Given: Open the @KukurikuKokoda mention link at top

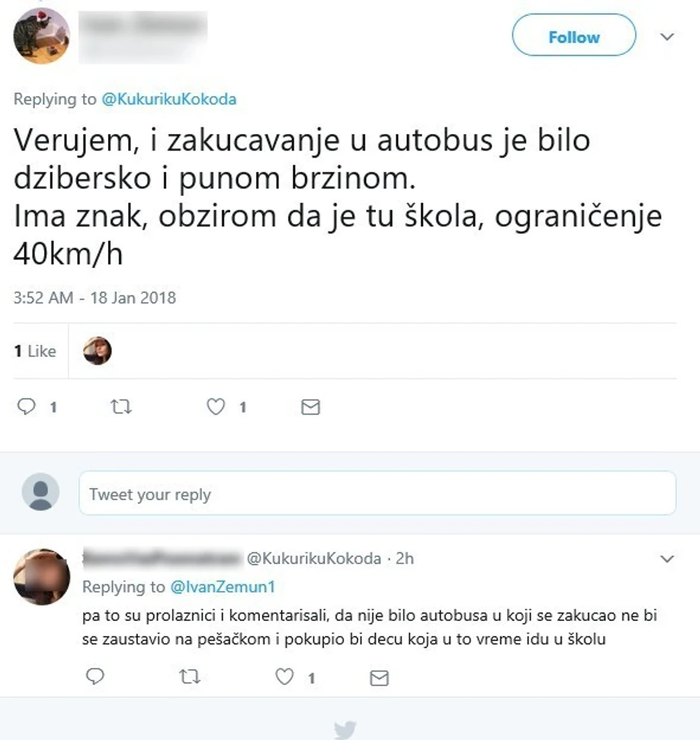Looking at the screenshot, I should click(169, 99).
